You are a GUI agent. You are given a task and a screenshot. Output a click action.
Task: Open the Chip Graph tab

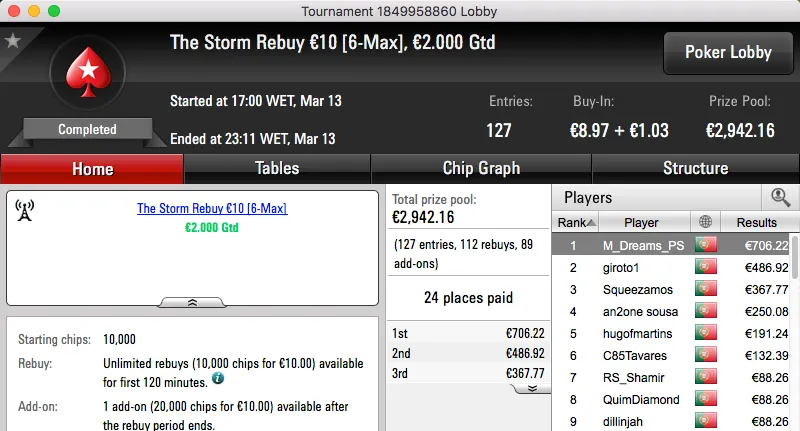481,168
